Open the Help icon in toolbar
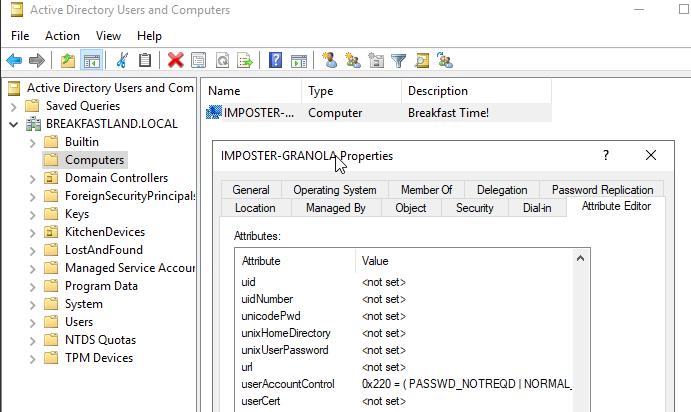The width and height of the screenshot is (691, 412). point(275,60)
